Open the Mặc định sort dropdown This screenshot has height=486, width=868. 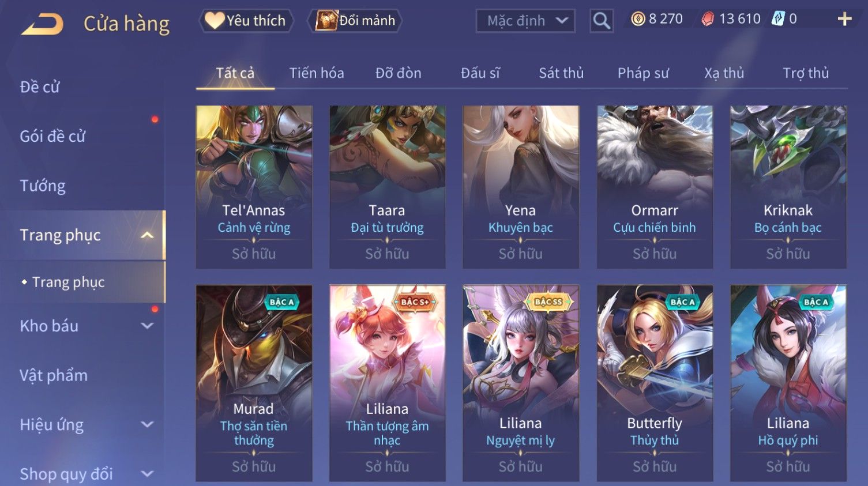coord(525,21)
